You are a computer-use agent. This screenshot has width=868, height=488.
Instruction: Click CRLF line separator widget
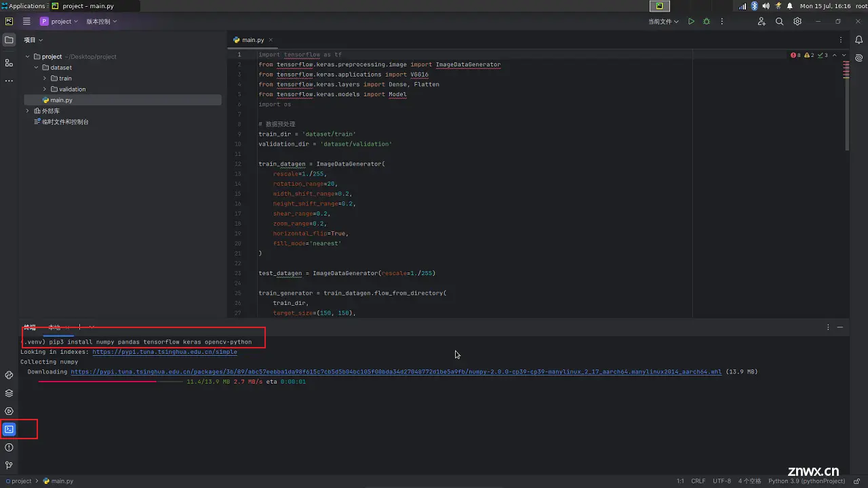tap(698, 481)
